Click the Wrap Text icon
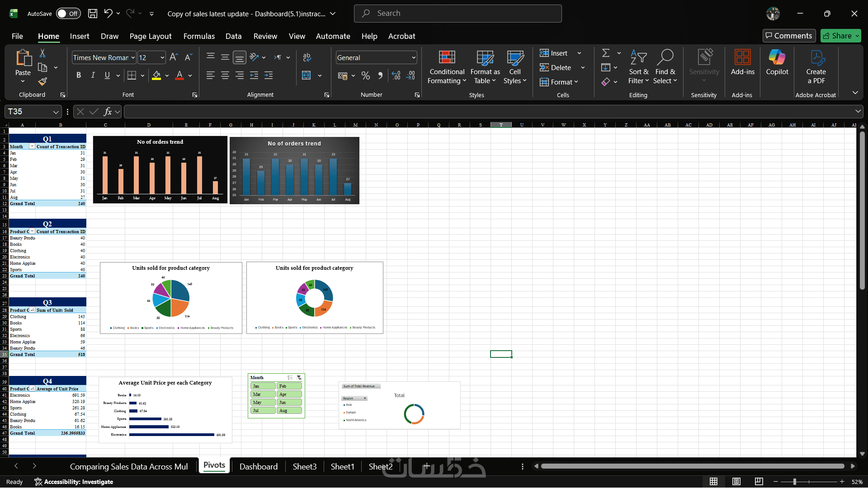 (307, 57)
